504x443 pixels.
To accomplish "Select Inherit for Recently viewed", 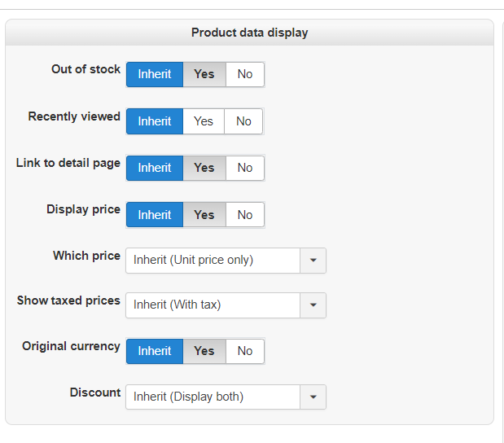I will [155, 121].
